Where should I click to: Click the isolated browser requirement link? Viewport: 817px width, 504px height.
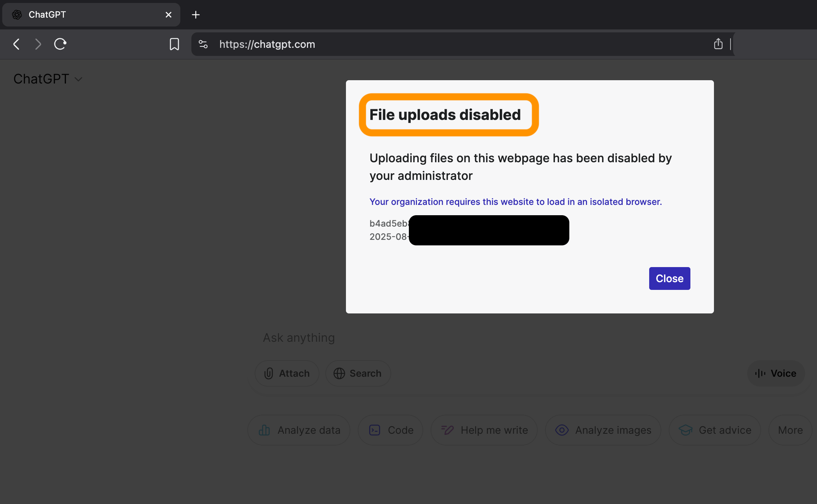(x=515, y=202)
